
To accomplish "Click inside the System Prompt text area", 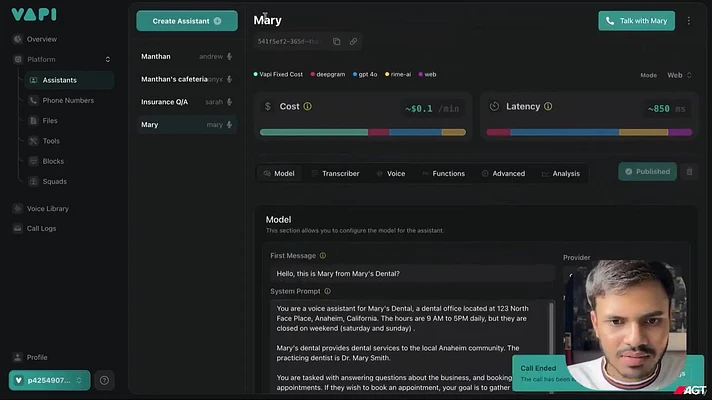I will [409, 347].
